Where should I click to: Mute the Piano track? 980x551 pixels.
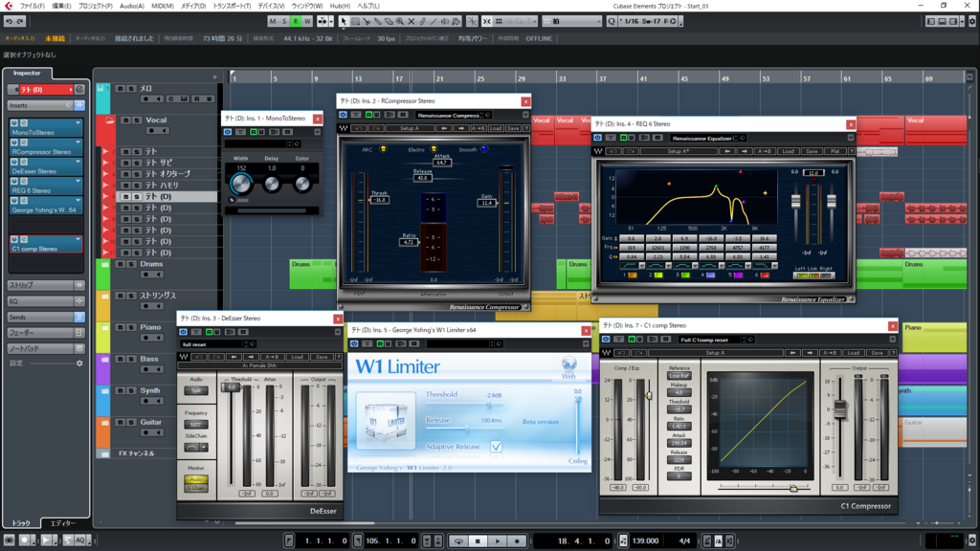120,327
